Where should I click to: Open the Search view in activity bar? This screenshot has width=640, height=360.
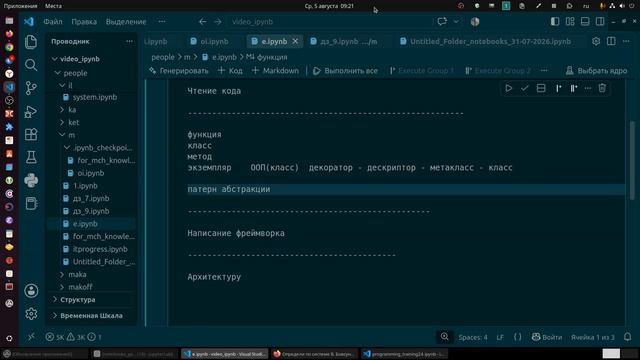31,65
